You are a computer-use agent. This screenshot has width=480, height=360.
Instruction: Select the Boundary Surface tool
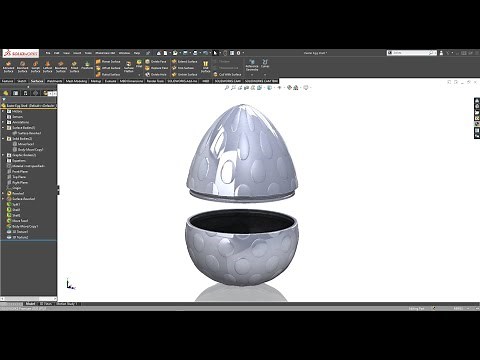[61, 66]
